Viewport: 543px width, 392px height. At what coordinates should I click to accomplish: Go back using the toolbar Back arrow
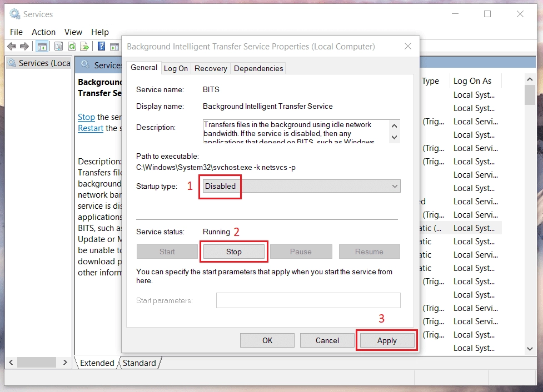pyautogui.click(x=12, y=46)
